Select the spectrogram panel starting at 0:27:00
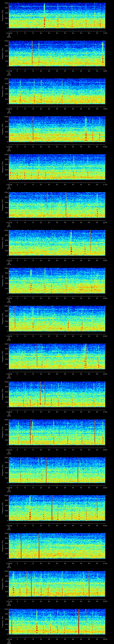The width and height of the screenshot is (114, 644). point(57,432)
